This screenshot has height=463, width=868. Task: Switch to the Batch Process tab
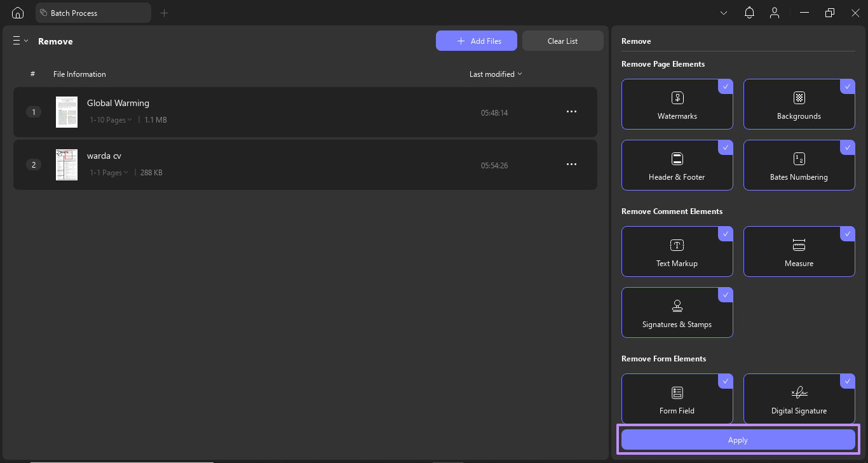coord(93,13)
